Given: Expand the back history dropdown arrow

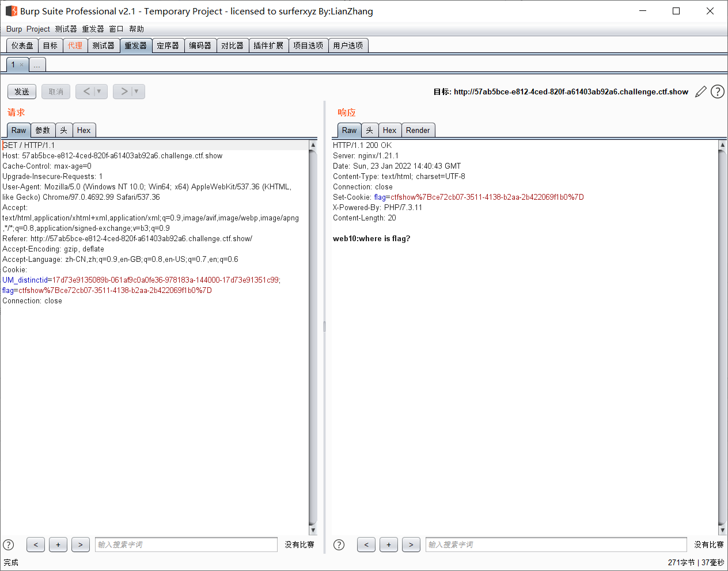Looking at the screenshot, I should (x=99, y=92).
